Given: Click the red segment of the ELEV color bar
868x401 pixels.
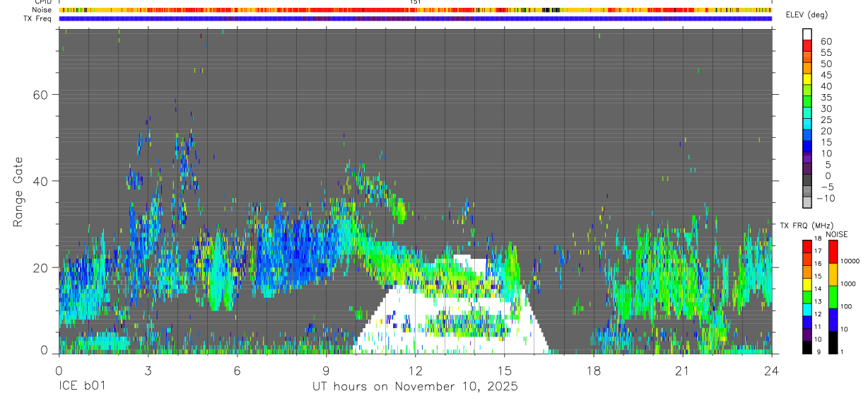Looking at the screenshot, I should coord(807,44).
